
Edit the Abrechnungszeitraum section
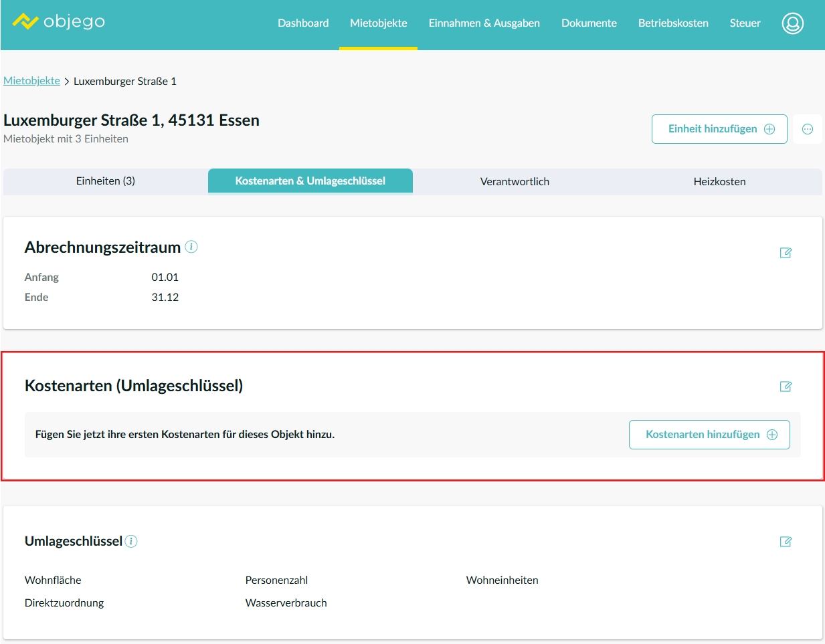coord(786,253)
